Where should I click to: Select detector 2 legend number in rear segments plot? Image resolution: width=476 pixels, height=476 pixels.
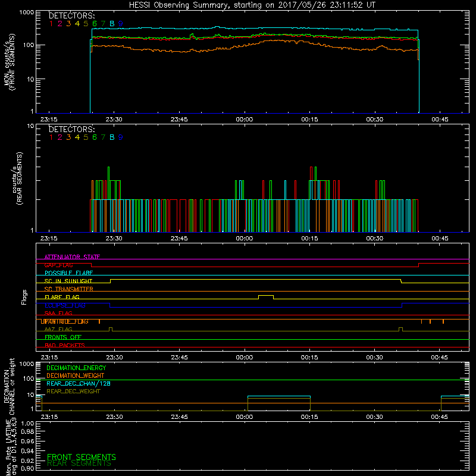(60, 137)
